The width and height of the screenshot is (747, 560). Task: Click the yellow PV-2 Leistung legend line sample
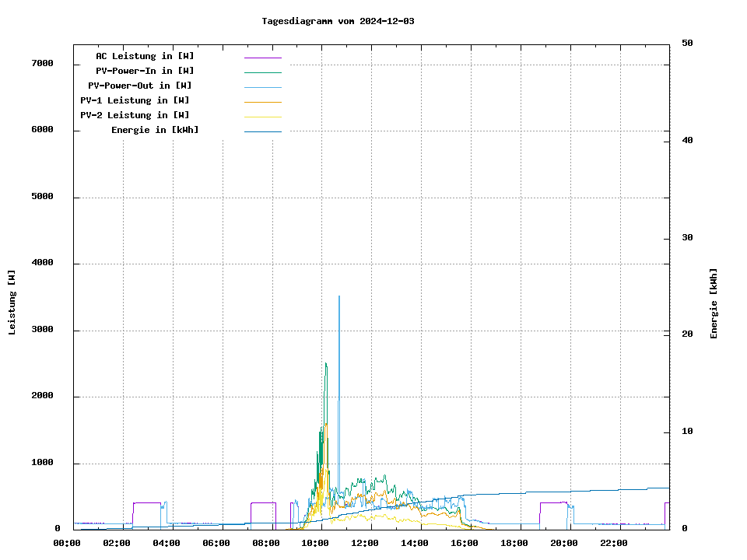pos(262,117)
